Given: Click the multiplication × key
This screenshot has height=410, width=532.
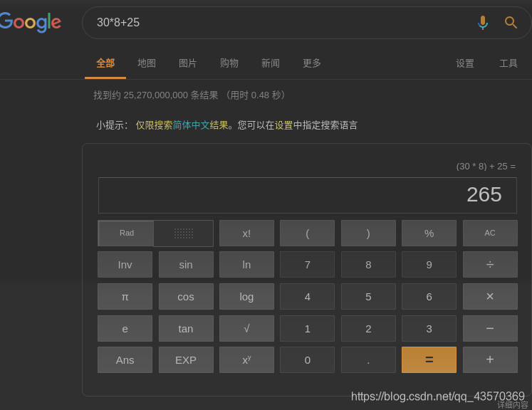Looking at the screenshot, I should coord(490,296).
